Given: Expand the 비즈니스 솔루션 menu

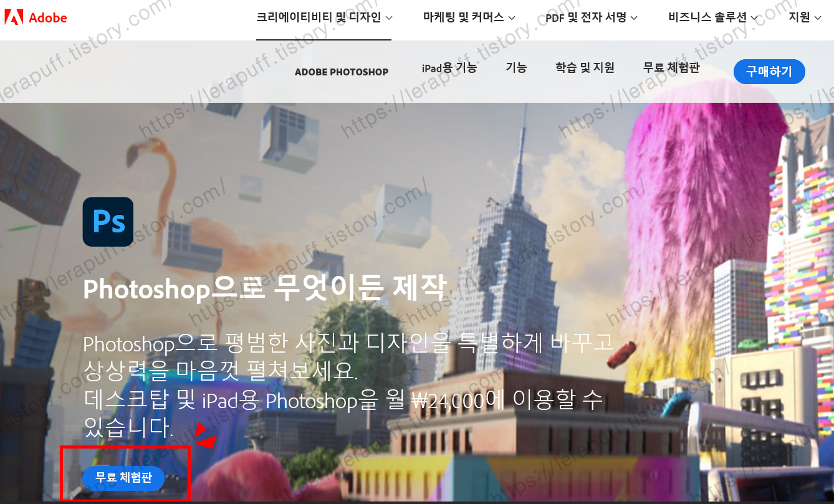Looking at the screenshot, I should click(713, 17).
